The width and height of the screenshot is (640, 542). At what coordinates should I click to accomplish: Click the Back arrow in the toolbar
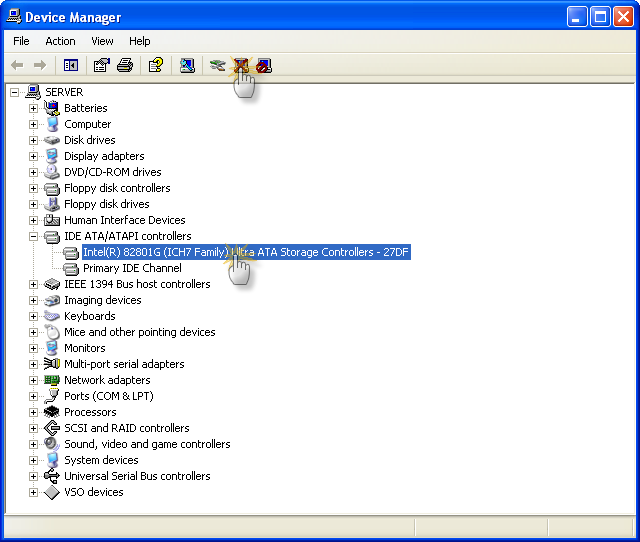click(17, 65)
